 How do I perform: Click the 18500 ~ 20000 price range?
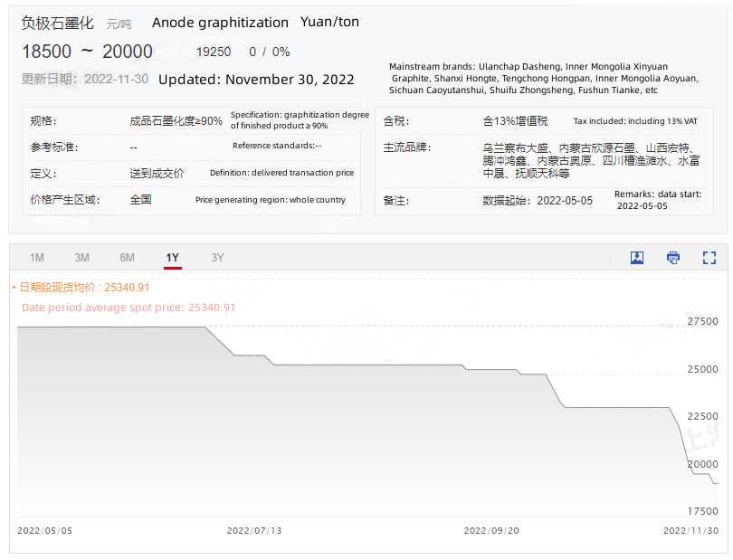tap(87, 52)
